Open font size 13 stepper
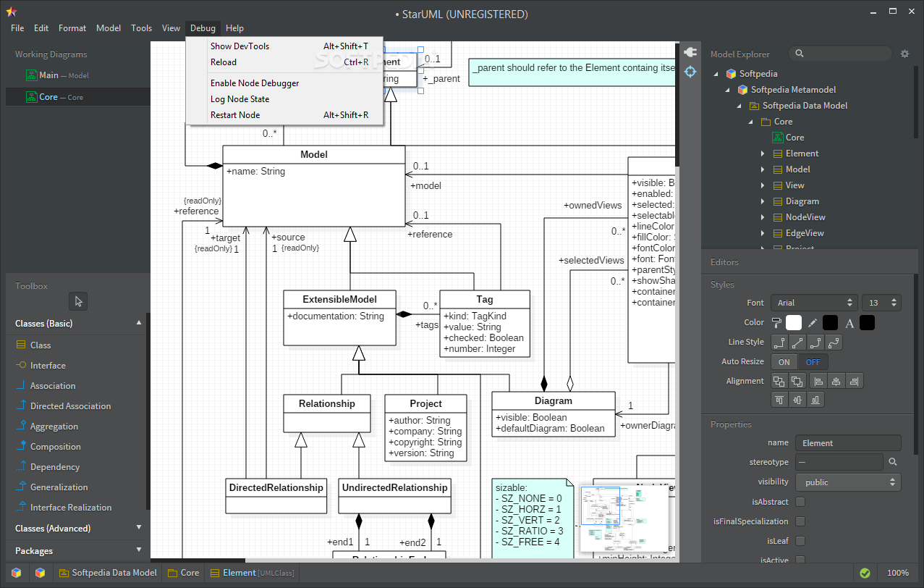The image size is (924, 588). click(x=881, y=303)
